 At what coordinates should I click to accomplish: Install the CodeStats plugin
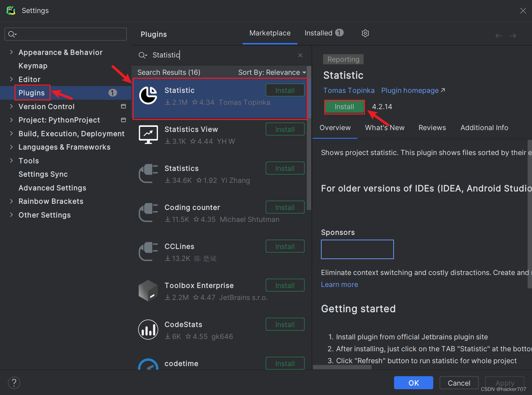[285, 325]
